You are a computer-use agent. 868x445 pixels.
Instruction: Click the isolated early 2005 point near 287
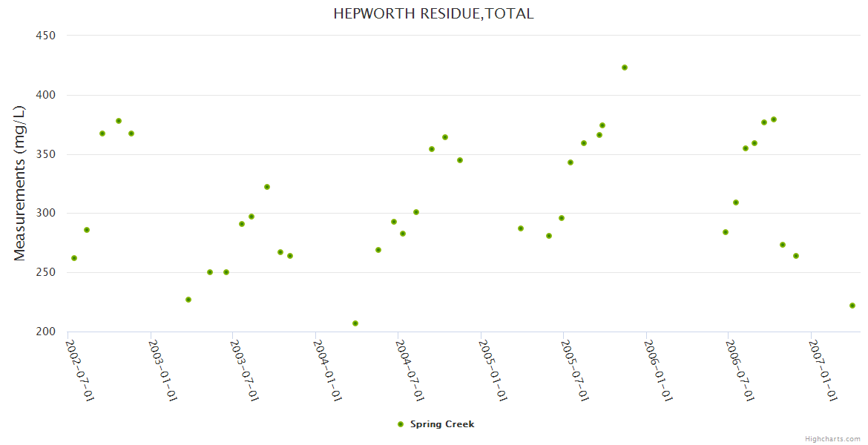point(521,228)
